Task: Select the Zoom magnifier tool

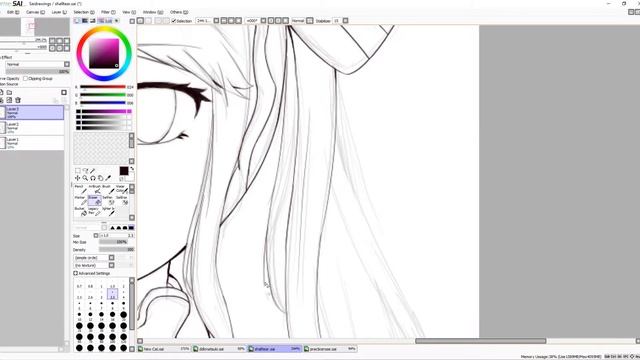Action: tap(85, 178)
